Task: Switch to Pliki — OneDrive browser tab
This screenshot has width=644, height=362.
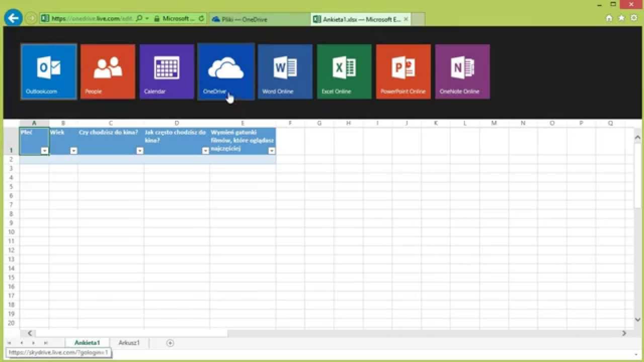Action: coord(260,19)
